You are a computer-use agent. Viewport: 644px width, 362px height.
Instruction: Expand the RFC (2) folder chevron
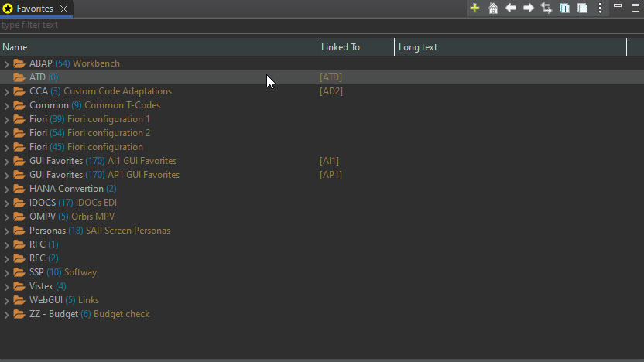[6, 259]
